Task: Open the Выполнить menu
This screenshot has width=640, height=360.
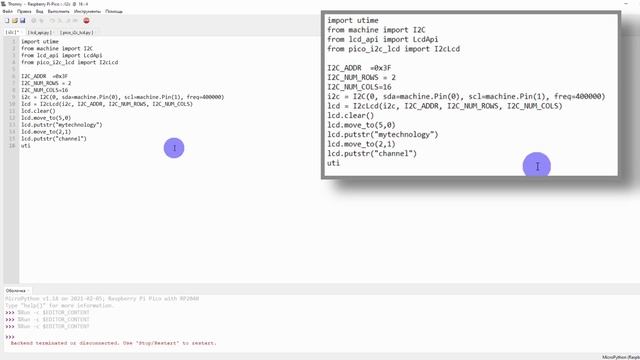Action: [58, 11]
